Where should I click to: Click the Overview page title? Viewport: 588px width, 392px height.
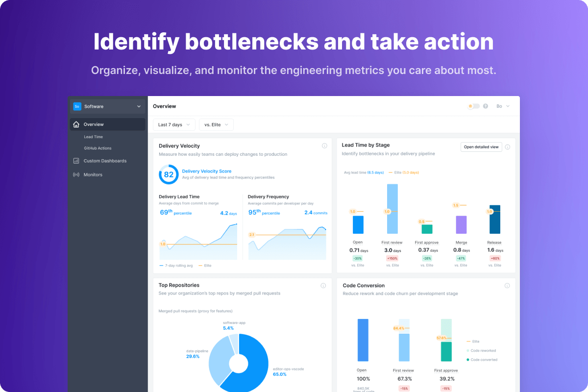(164, 106)
